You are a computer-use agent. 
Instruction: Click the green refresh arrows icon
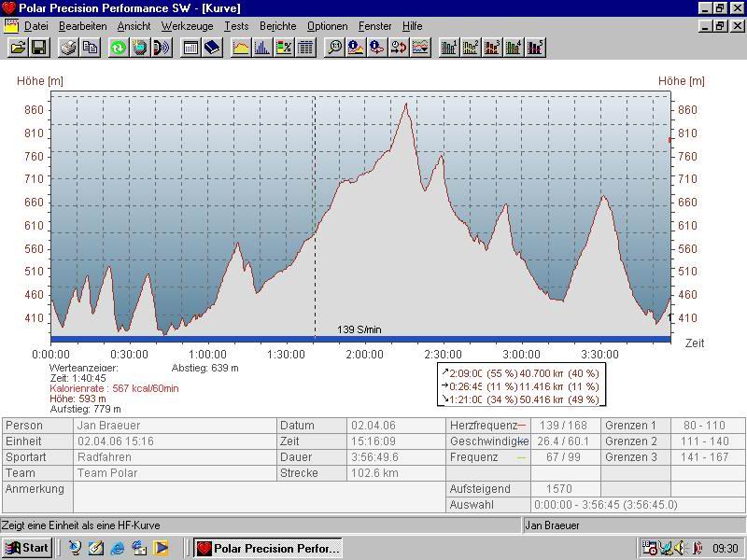119,48
